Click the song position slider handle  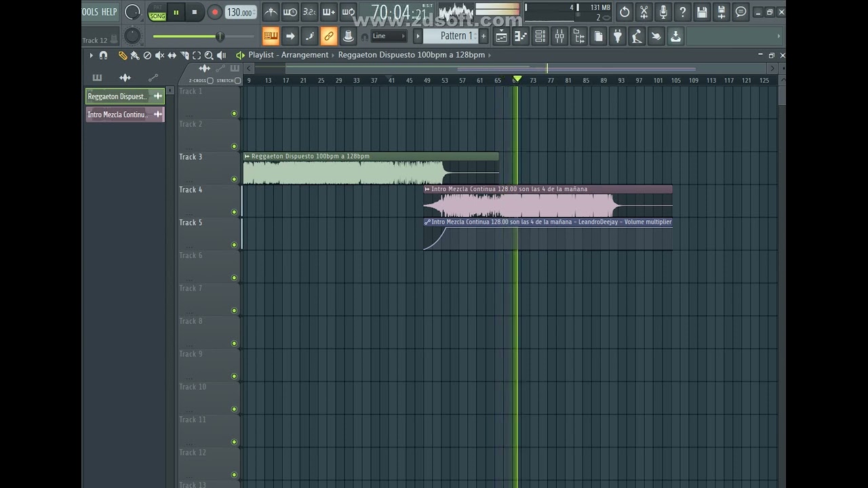pos(220,36)
